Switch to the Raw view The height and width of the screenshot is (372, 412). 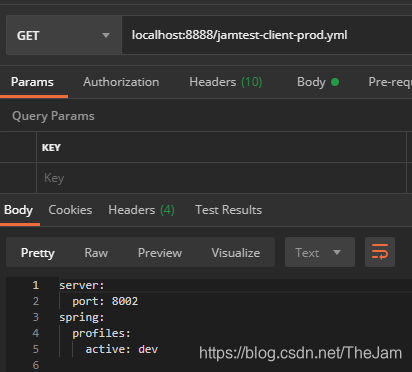click(x=96, y=253)
